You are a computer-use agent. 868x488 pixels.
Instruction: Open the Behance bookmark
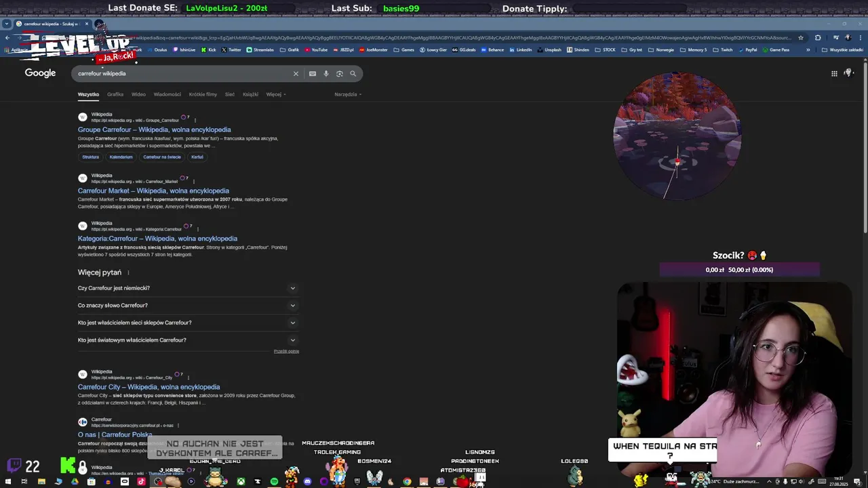493,49
